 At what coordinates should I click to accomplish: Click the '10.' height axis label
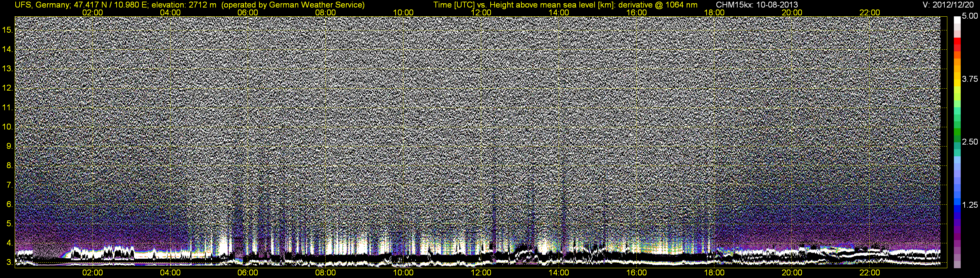pyautogui.click(x=8, y=127)
